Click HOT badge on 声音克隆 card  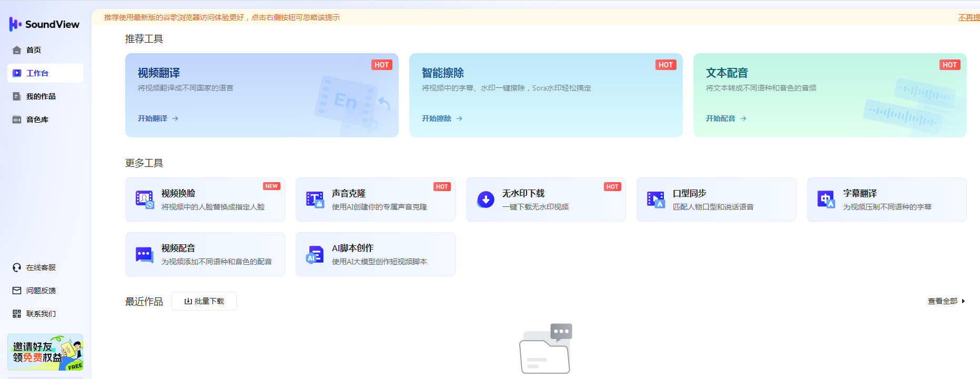click(442, 187)
